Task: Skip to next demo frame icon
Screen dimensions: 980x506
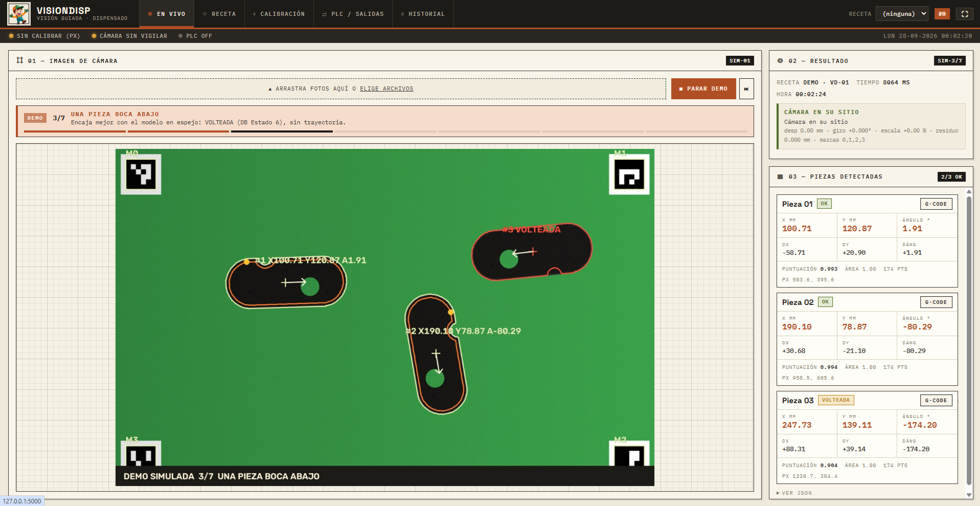Action: click(746, 89)
